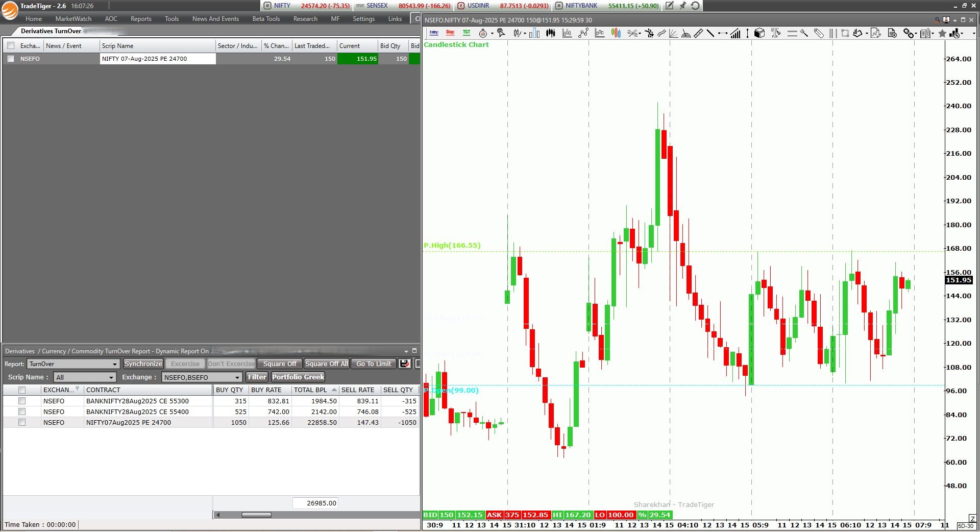Screen dimensions: 980x532
Task: Click the price tag label tool
Action: pyautogui.click(x=819, y=33)
